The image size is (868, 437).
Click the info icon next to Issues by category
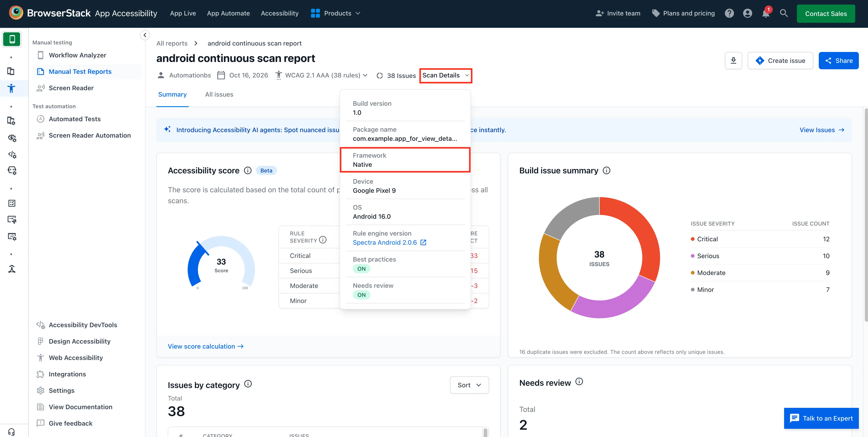point(248,384)
